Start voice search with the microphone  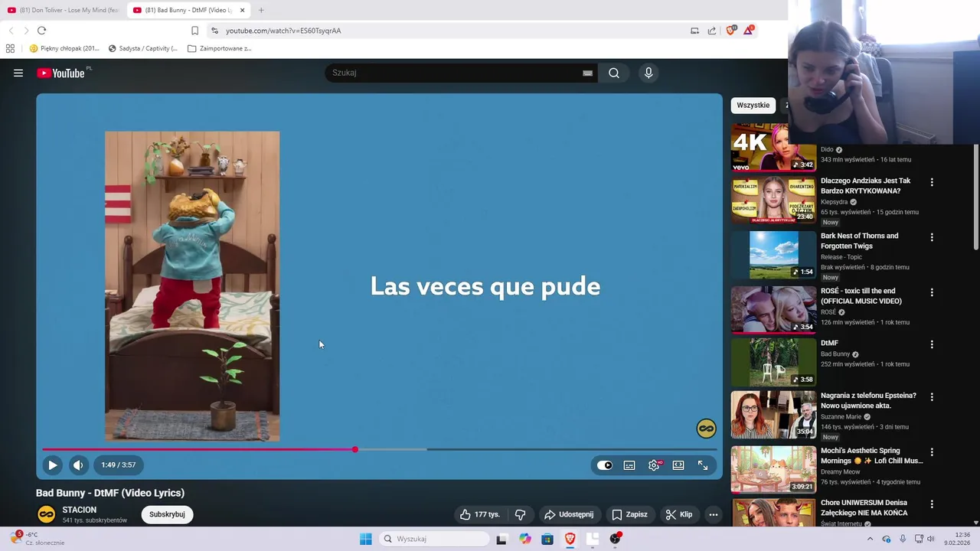648,73
